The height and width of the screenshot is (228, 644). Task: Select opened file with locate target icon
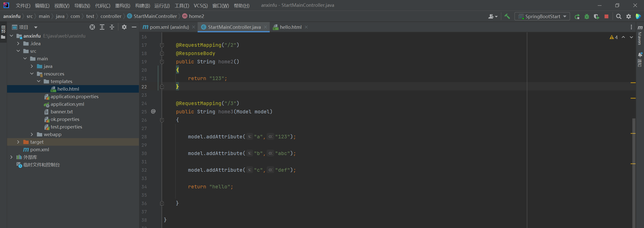pyautogui.click(x=92, y=27)
